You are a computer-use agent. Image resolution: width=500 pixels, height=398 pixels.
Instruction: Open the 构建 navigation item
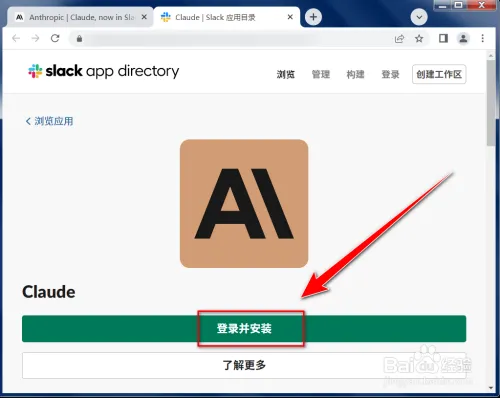tap(355, 74)
